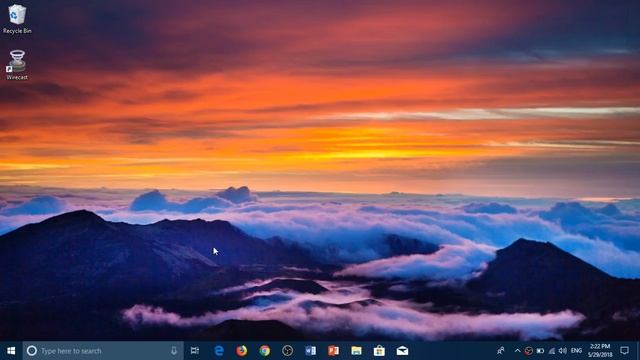Open Microsoft Word from the taskbar
640x360 pixels.
click(311, 351)
